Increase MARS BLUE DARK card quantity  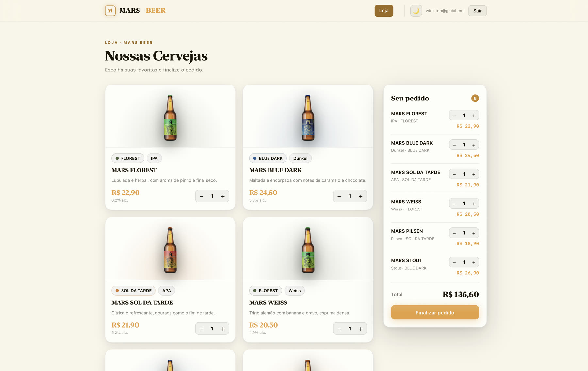[361, 196]
